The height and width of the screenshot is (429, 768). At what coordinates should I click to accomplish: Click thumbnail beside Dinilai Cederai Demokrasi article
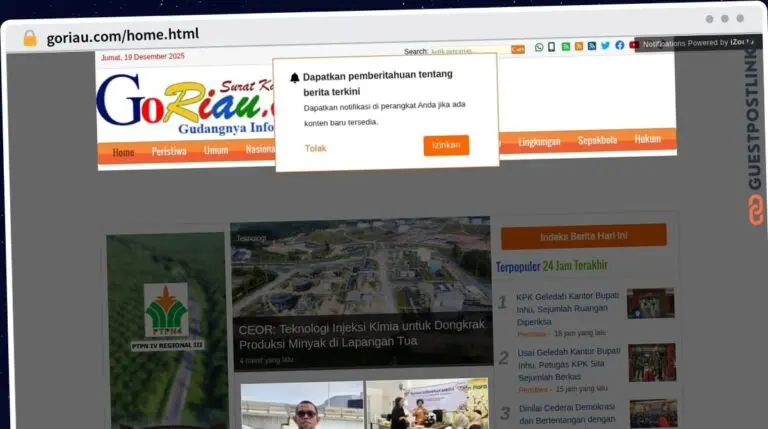pos(653,413)
